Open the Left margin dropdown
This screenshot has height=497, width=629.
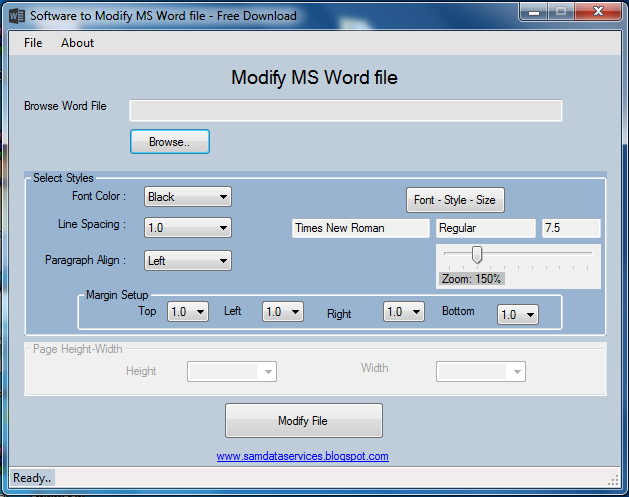[x=283, y=312]
